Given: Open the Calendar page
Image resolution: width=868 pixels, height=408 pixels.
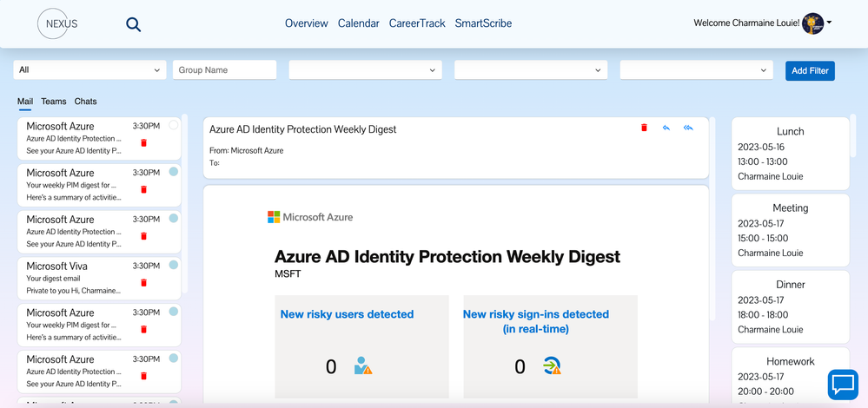Looking at the screenshot, I should click(x=359, y=23).
